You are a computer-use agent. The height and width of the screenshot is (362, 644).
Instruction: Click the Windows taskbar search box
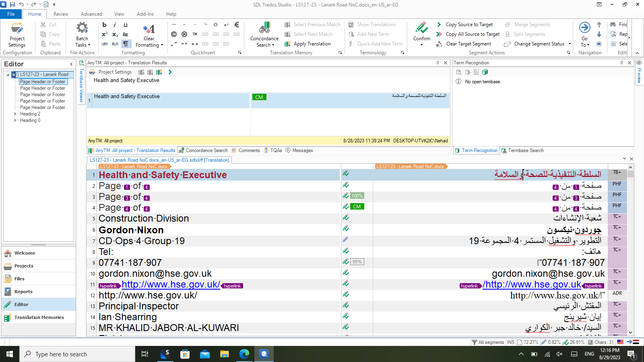tap(77, 354)
